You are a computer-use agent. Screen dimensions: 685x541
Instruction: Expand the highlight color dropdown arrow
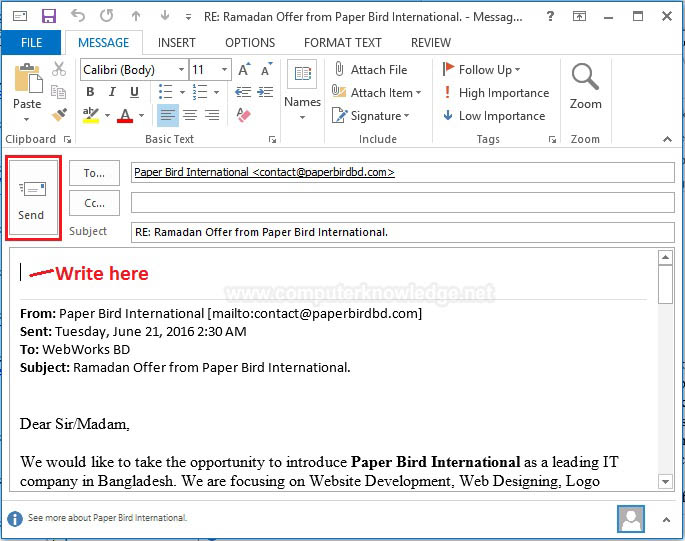(107, 115)
